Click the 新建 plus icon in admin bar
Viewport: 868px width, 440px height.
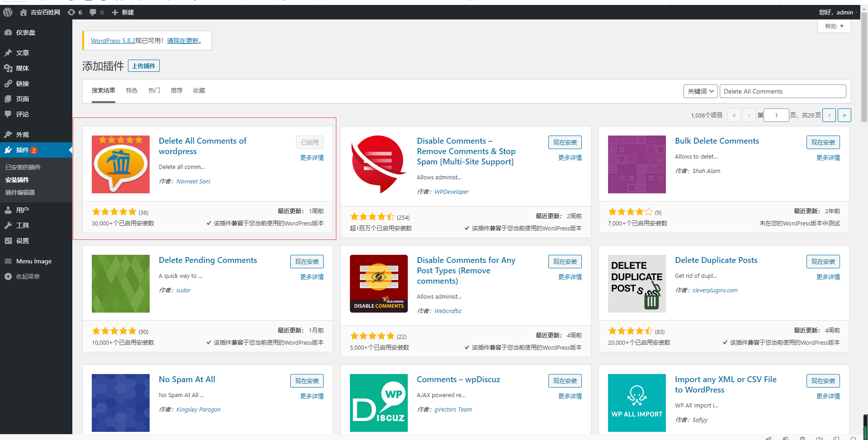(x=115, y=12)
